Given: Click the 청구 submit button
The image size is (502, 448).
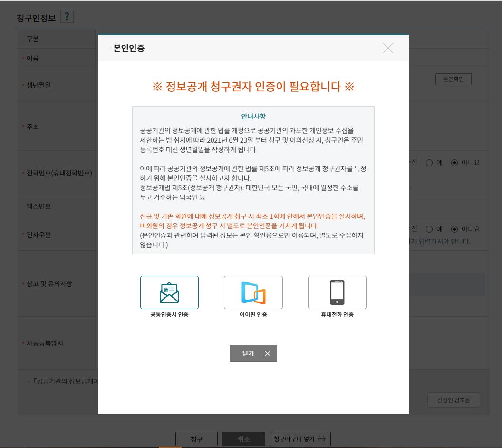Looking at the screenshot, I should pyautogui.click(x=197, y=439).
